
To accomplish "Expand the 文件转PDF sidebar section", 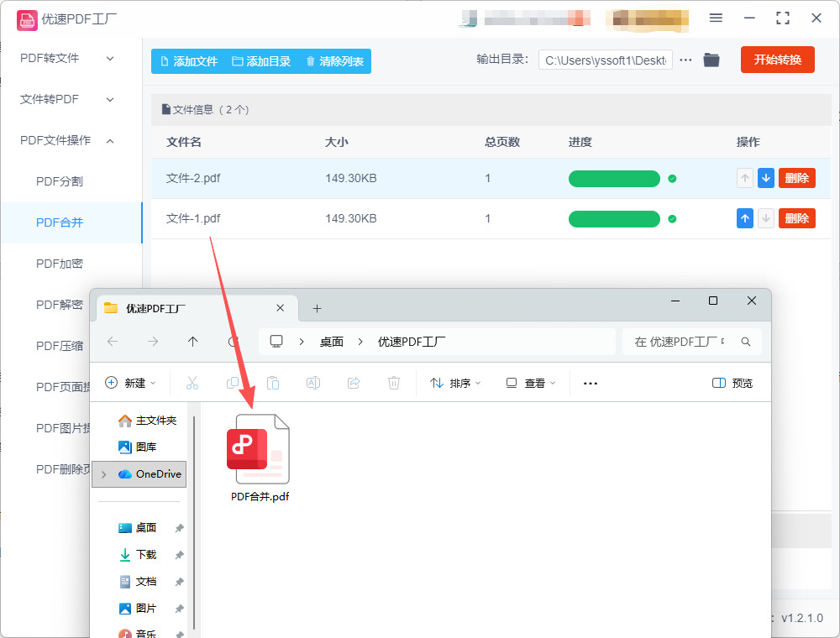I will tap(66, 100).
